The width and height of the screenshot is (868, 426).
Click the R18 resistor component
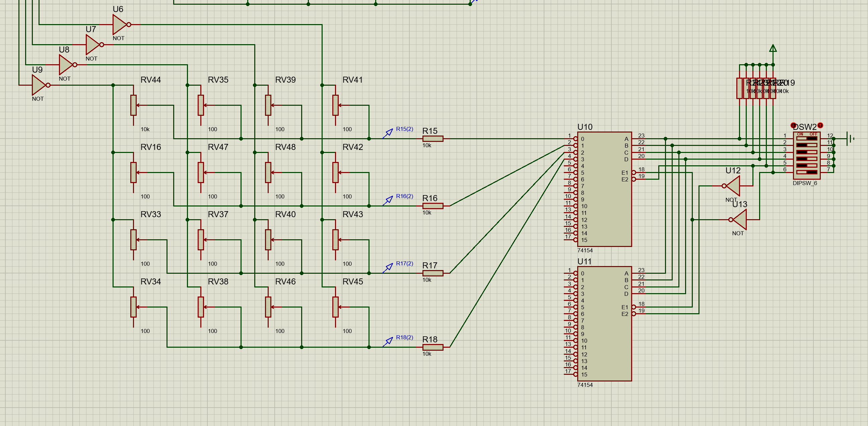click(433, 347)
